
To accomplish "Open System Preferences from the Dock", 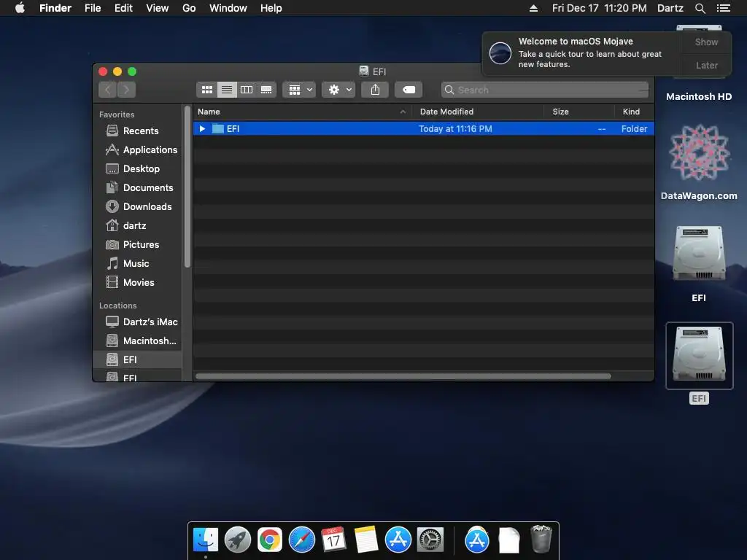I will [x=430, y=540].
